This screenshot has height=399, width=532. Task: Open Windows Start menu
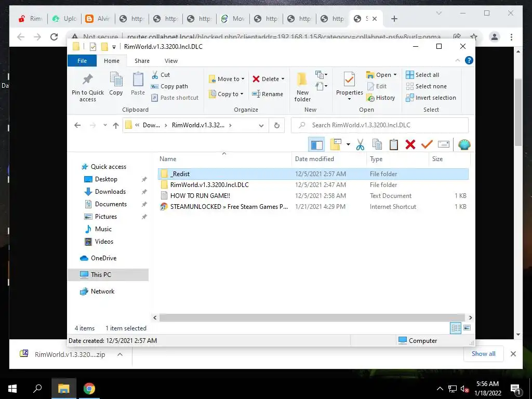(12, 389)
